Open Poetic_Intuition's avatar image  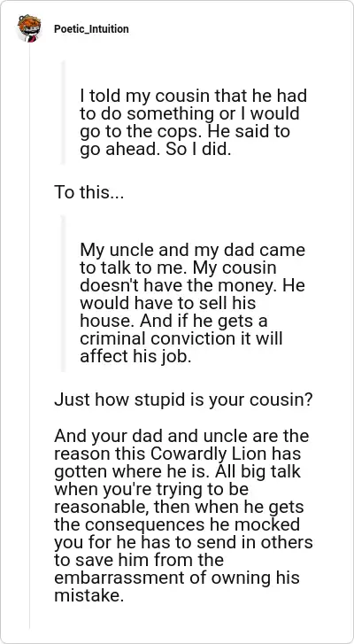point(29,28)
